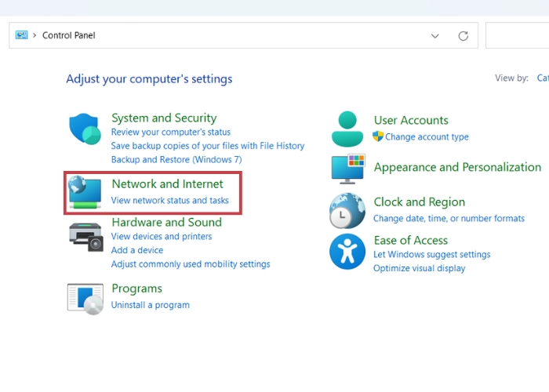The height and width of the screenshot is (392, 549).
Task: Expand the address bar history dropdown
Action: 435,35
